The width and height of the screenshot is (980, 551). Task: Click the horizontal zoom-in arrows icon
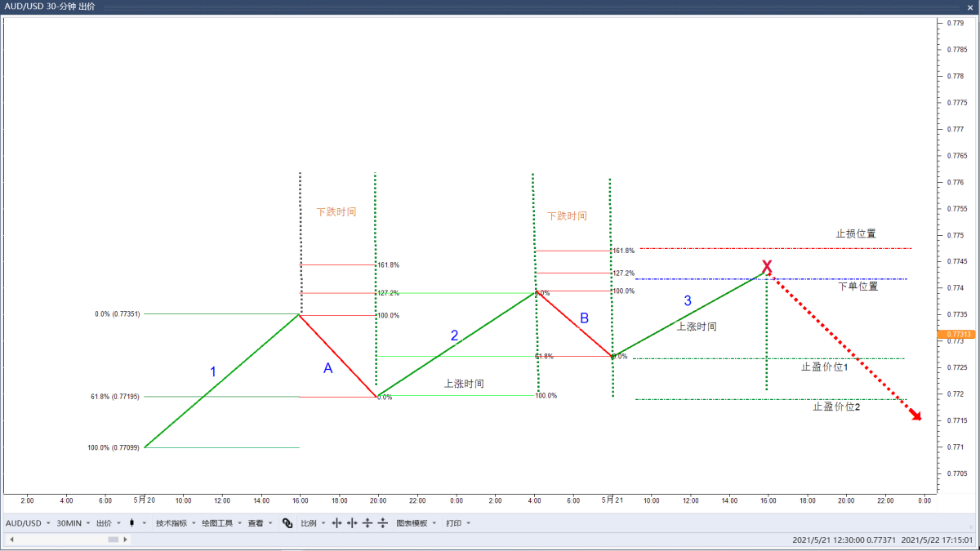pos(336,522)
